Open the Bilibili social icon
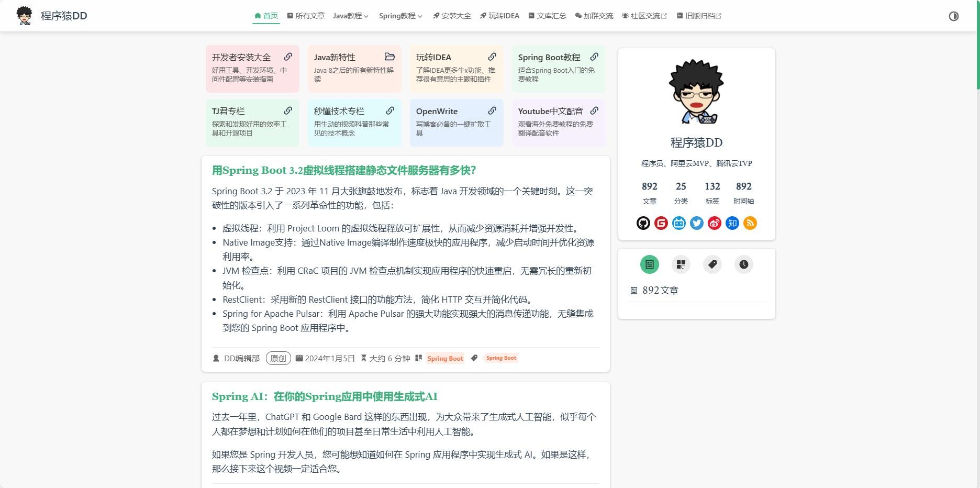The height and width of the screenshot is (488, 980). coord(678,223)
